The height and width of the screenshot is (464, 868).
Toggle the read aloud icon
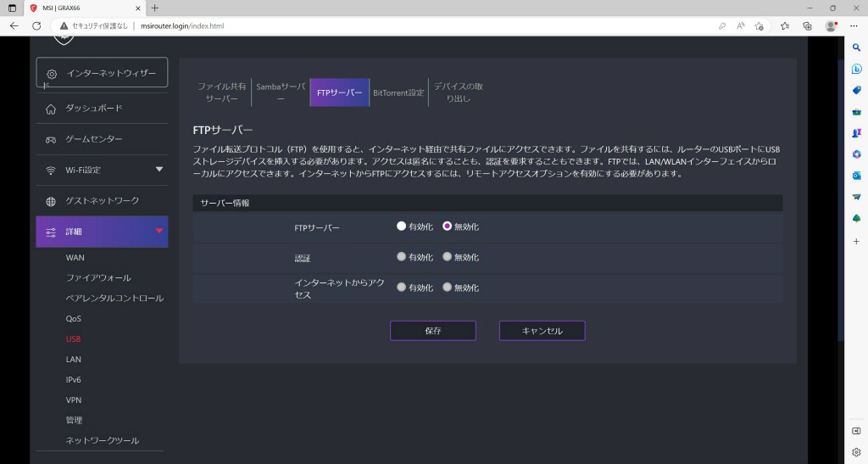click(x=740, y=26)
